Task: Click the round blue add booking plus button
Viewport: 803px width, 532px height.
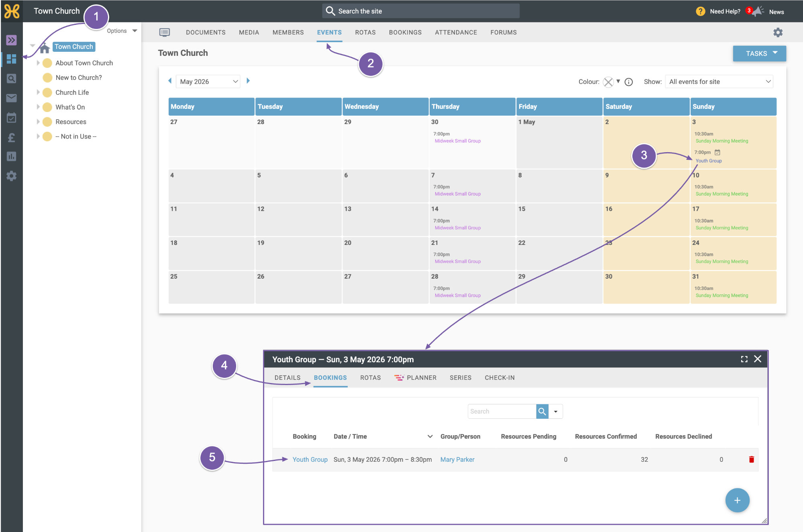Action: (737, 500)
